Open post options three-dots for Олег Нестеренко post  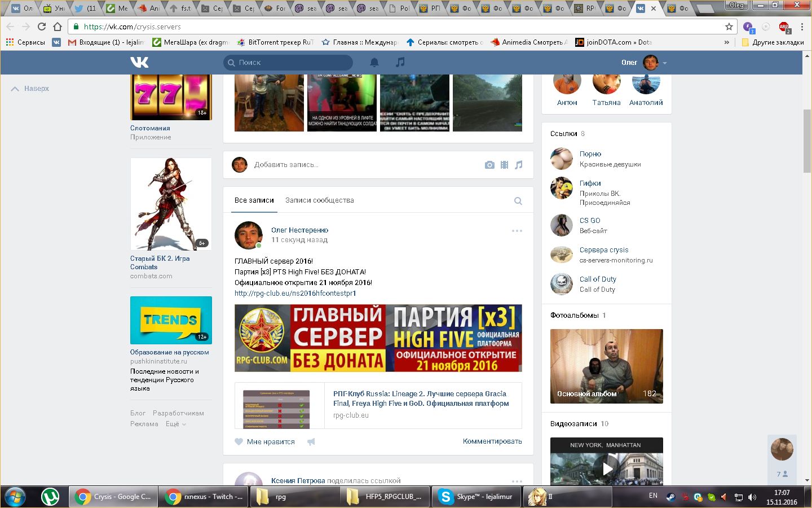click(x=517, y=231)
